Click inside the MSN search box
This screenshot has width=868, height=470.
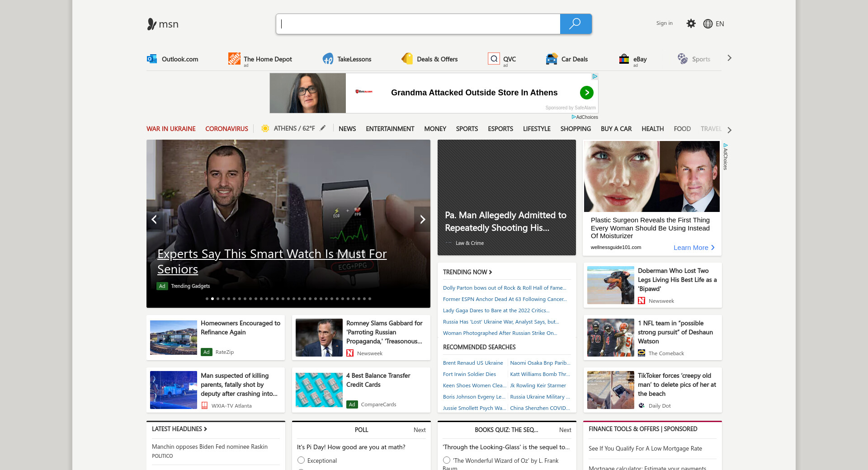coord(418,24)
